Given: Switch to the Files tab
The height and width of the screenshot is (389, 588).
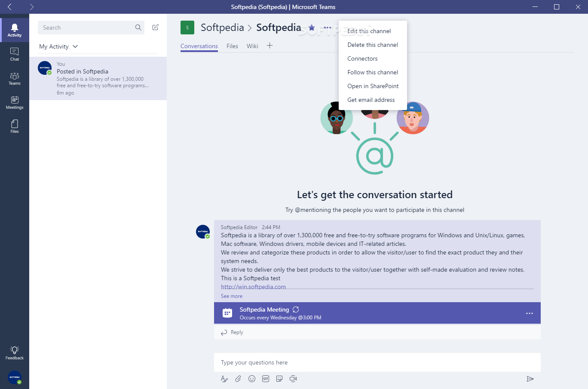Looking at the screenshot, I should point(232,46).
